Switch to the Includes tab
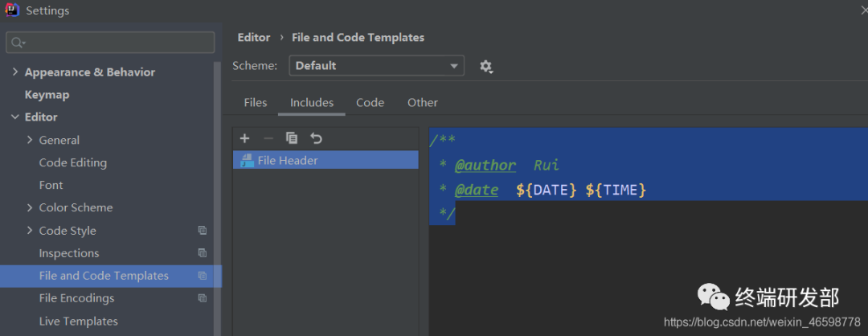 [312, 103]
